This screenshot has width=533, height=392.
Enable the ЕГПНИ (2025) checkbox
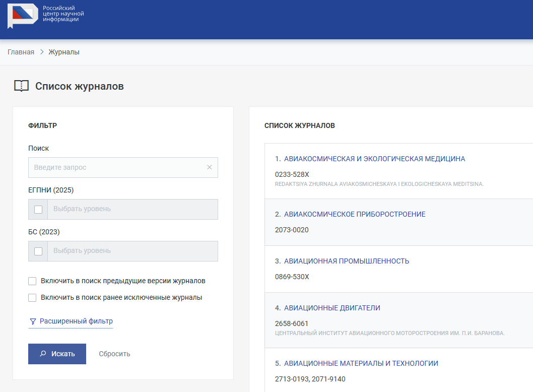(38, 209)
